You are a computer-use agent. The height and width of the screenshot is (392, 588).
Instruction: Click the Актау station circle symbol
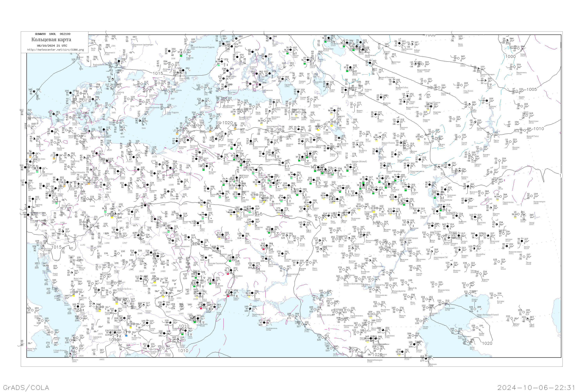[x=468, y=341]
